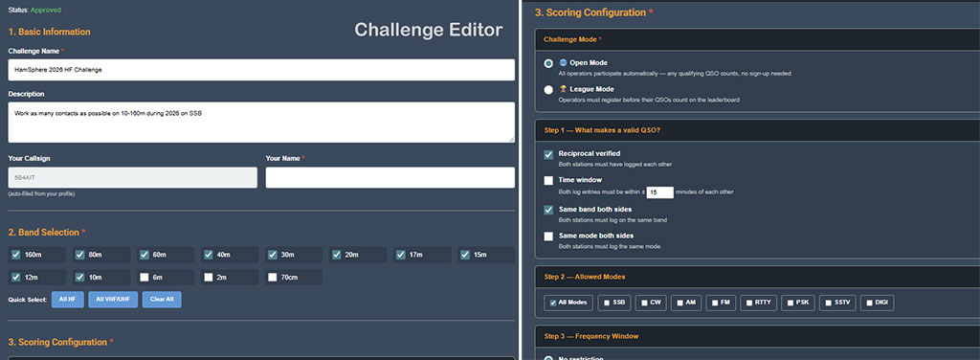This screenshot has height=360, width=980.
Task: Enable the Same mode both sides checkbox
Action: click(x=548, y=236)
